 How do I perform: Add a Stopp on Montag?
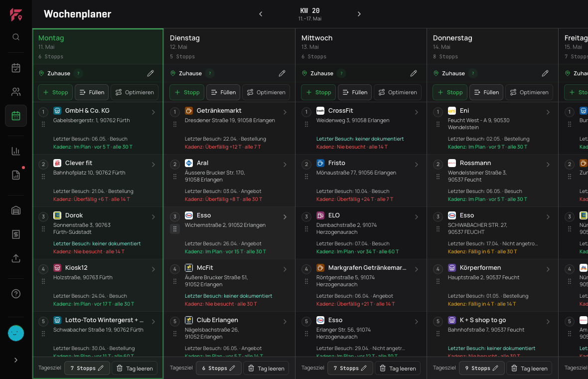(x=55, y=92)
